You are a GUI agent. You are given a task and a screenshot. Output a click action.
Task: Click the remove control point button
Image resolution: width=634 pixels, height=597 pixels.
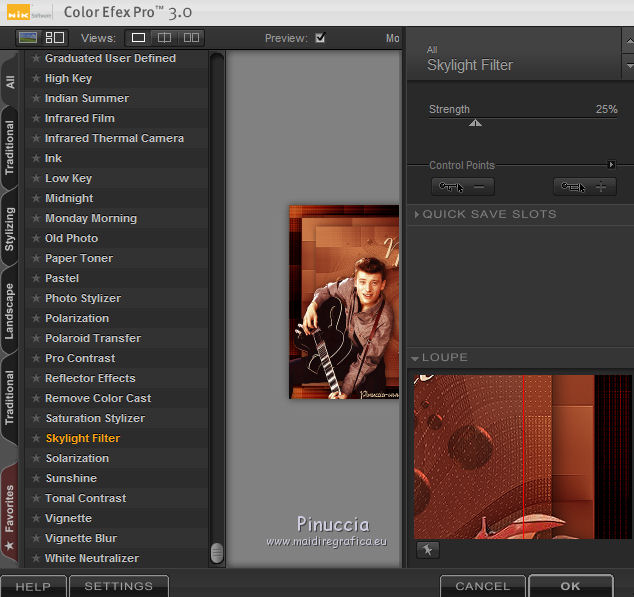(463, 187)
